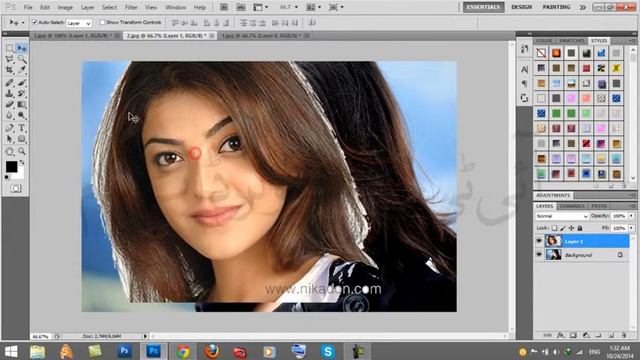Open the Auto-Select Layer dropdown

click(79, 23)
